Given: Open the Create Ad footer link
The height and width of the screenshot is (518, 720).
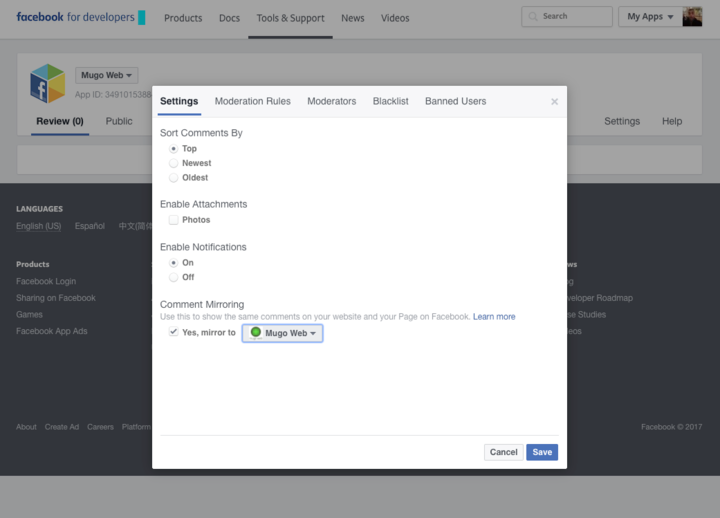Looking at the screenshot, I should pyautogui.click(x=62, y=427).
